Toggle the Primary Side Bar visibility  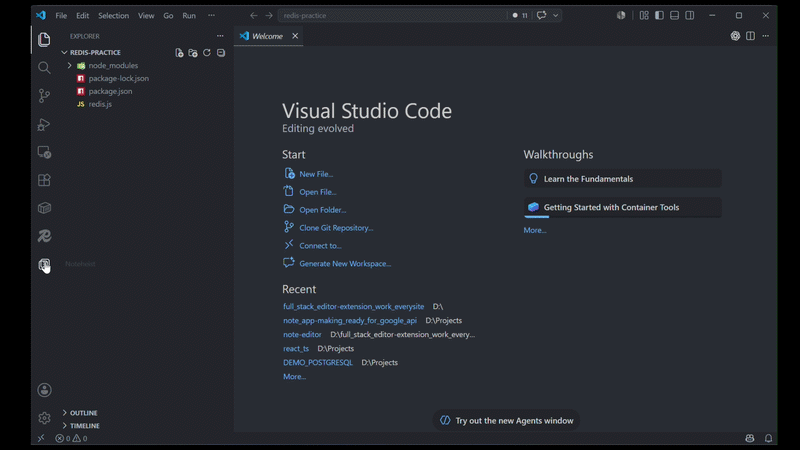pyautogui.click(x=659, y=15)
